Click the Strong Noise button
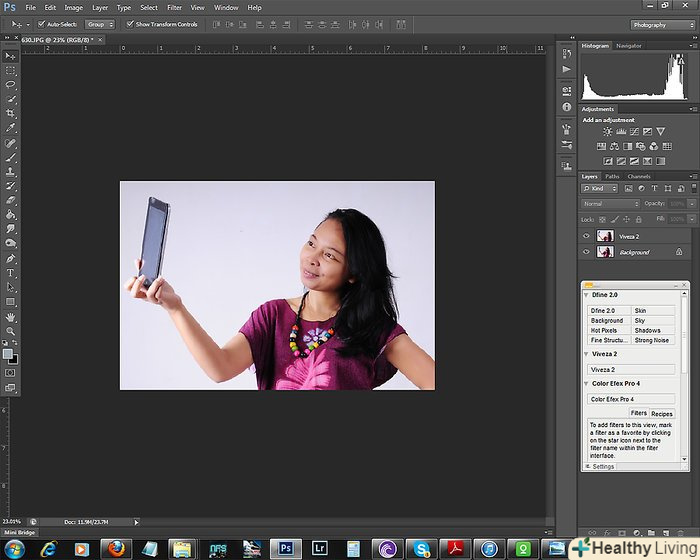This screenshot has height=560, width=700. (x=653, y=340)
